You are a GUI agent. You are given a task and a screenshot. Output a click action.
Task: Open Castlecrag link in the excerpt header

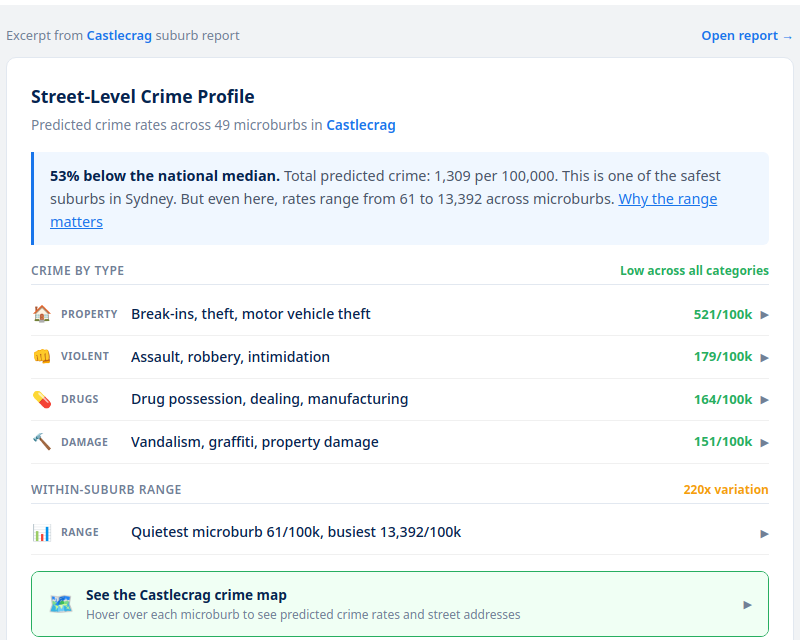[119, 36]
